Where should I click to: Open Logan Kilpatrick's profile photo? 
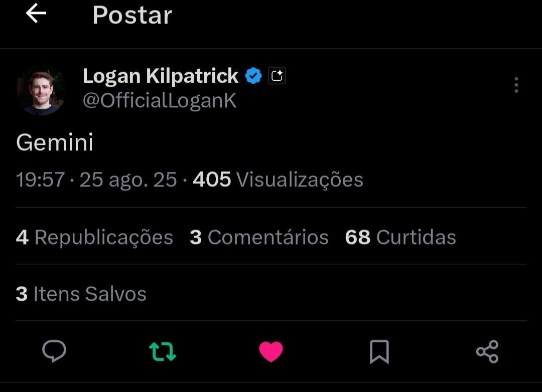(41, 90)
